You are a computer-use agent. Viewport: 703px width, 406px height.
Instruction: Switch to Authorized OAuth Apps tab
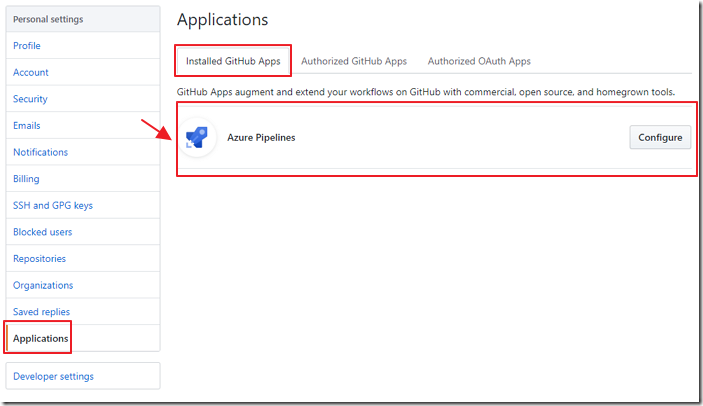point(479,61)
